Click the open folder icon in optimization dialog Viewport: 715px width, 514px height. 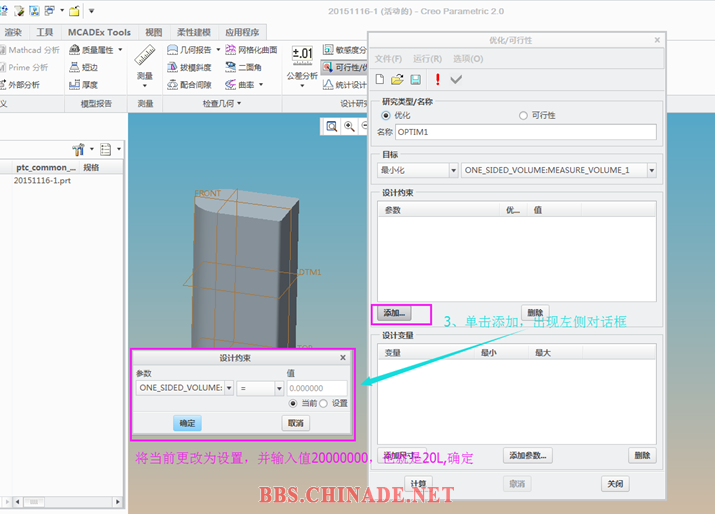(x=397, y=79)
